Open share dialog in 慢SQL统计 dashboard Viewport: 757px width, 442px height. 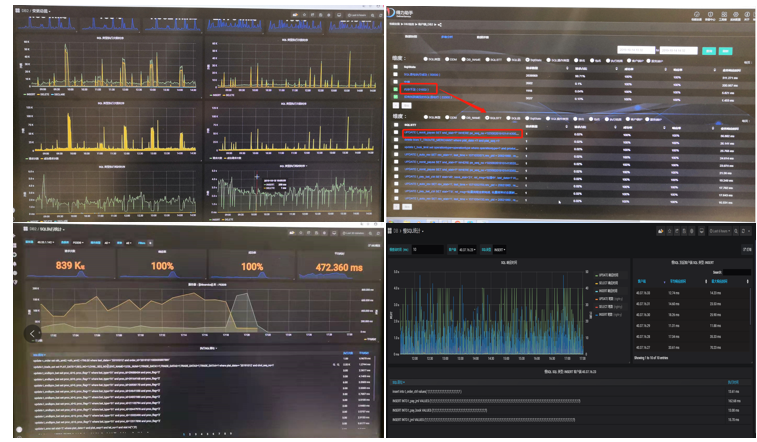677,231
